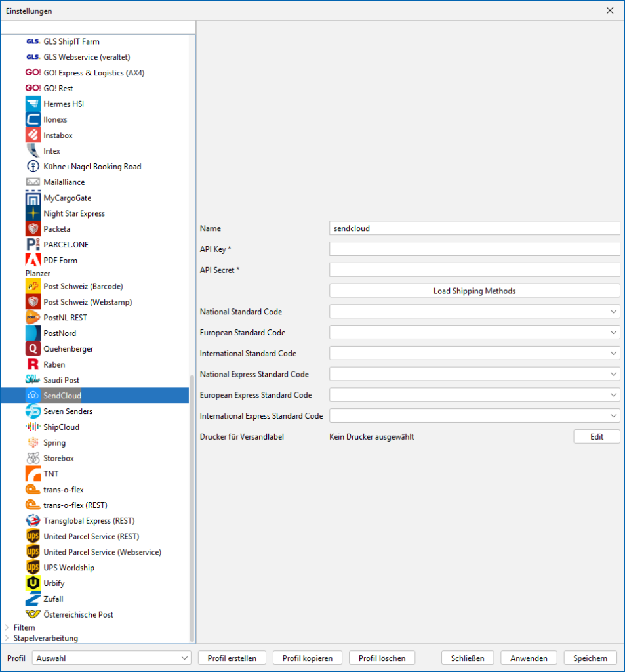This screenshot has width=625, height=672.
Task: Select PostNord in the carrier list
Action: (60, 333)
